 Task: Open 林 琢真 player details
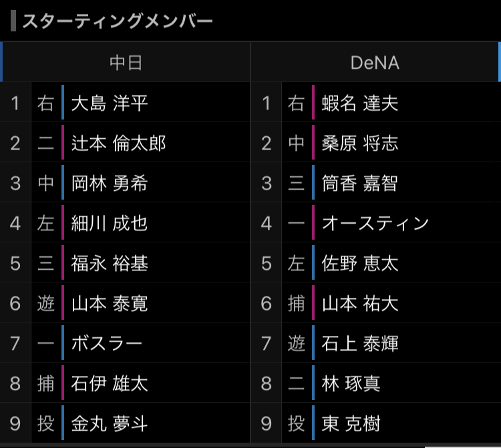[351, 383]
